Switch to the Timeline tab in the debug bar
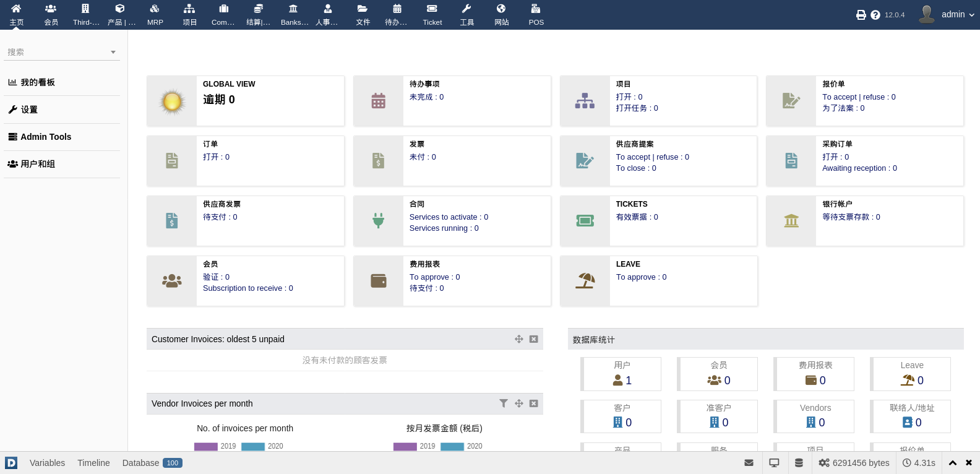This screenshot has height=474, width=980. click(93, 463)
